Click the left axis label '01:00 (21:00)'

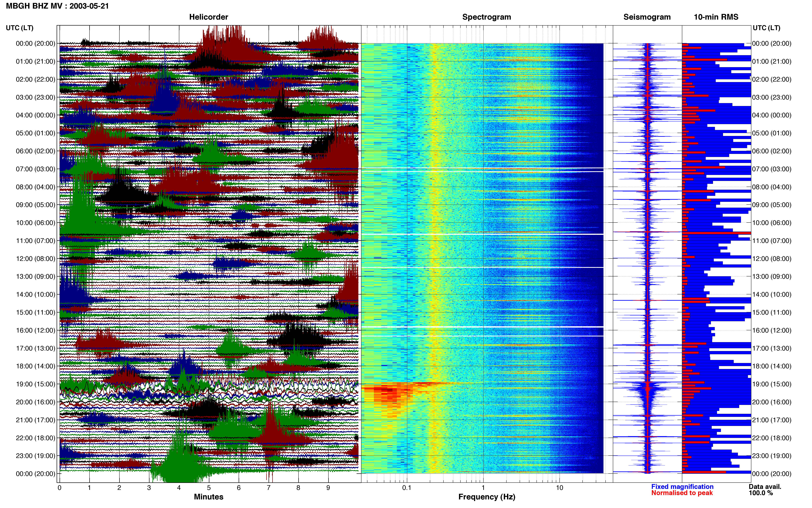[x=35, y=61]
